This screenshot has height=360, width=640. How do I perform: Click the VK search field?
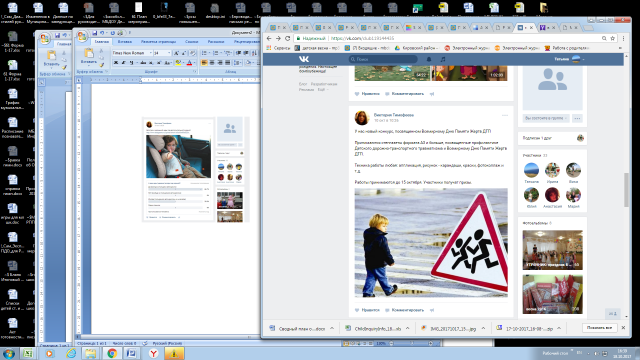click(383, 59)
